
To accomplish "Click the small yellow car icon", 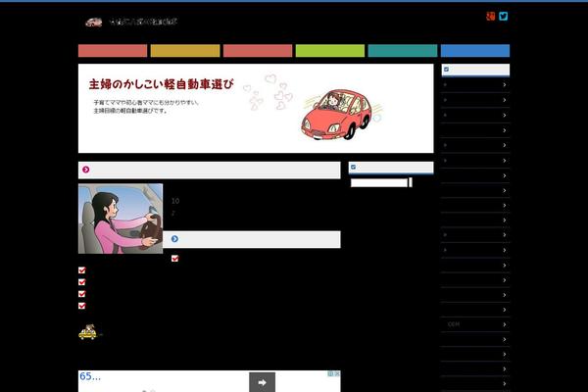I will tap(88, 332).
